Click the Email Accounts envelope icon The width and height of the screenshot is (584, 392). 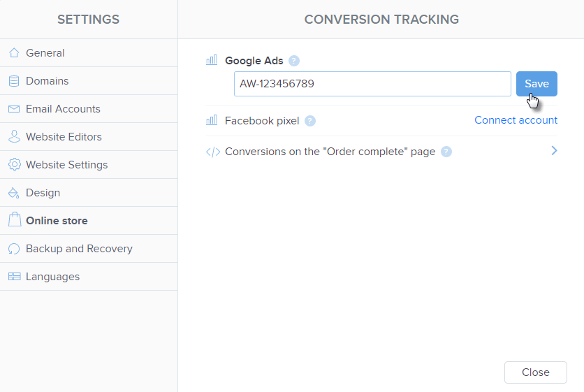coord(14,109)
